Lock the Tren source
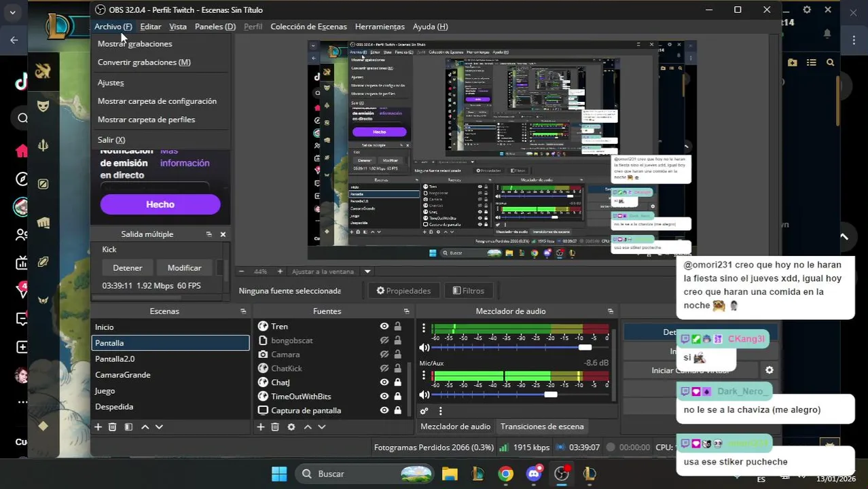Viewport: 868px width, 489px height. pos(397,327)
